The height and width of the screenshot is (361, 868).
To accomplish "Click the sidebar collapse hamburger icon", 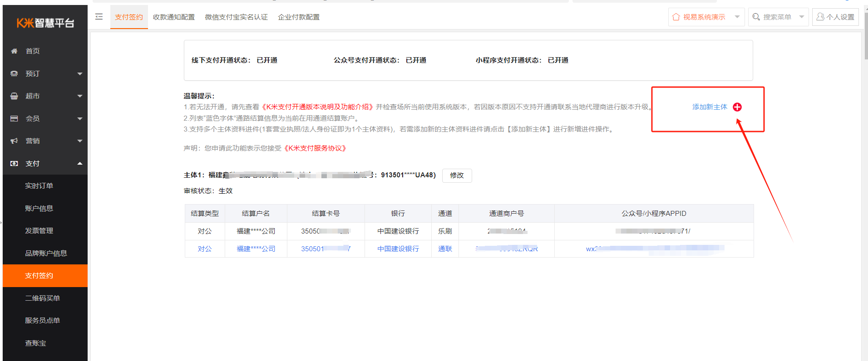I will 99,17.
